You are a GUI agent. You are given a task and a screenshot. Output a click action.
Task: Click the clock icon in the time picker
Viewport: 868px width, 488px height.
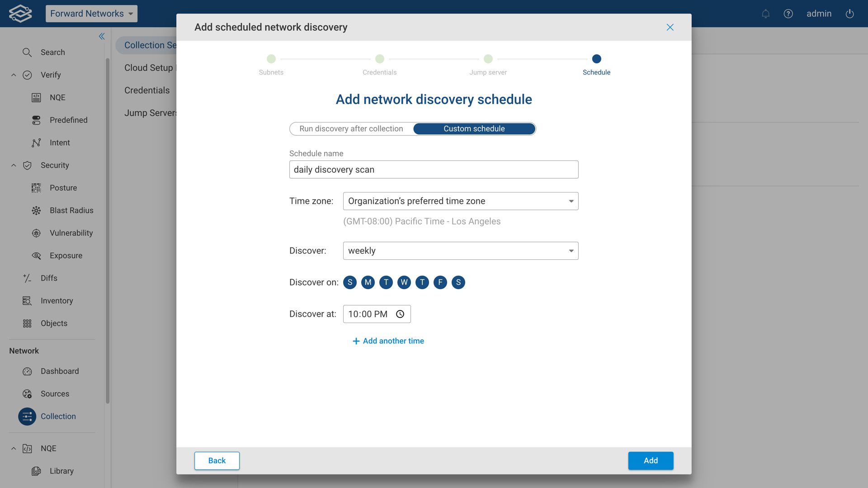click(x=400, y=314)
